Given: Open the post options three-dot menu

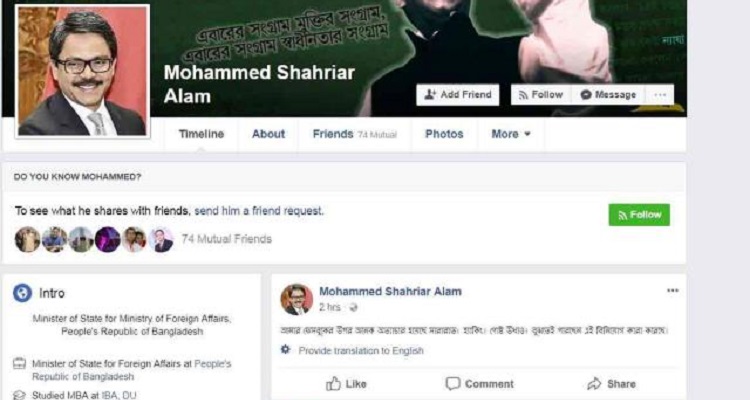Looking at the screenshot, I should pos(673,290).
